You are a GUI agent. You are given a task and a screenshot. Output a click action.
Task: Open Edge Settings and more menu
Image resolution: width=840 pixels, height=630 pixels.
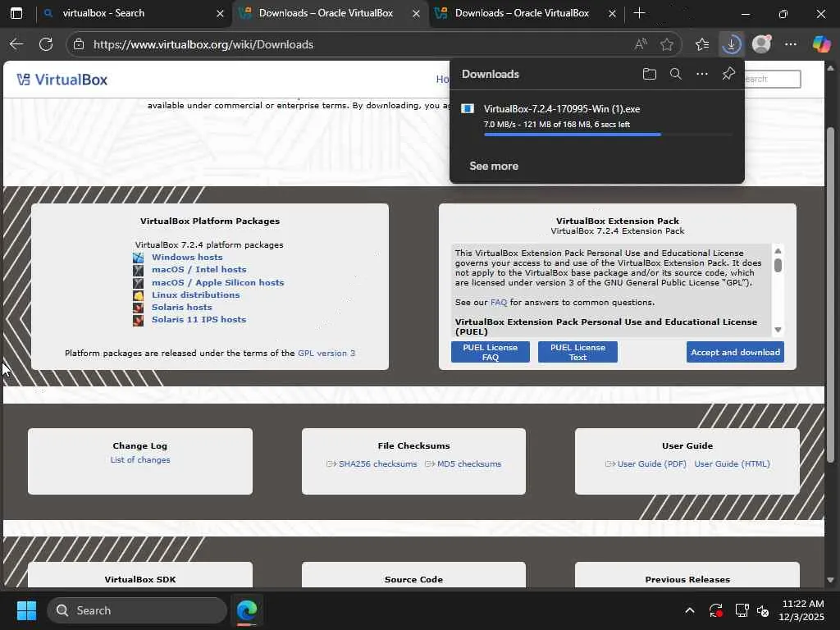pyautogui.click(x=791, y=44)
